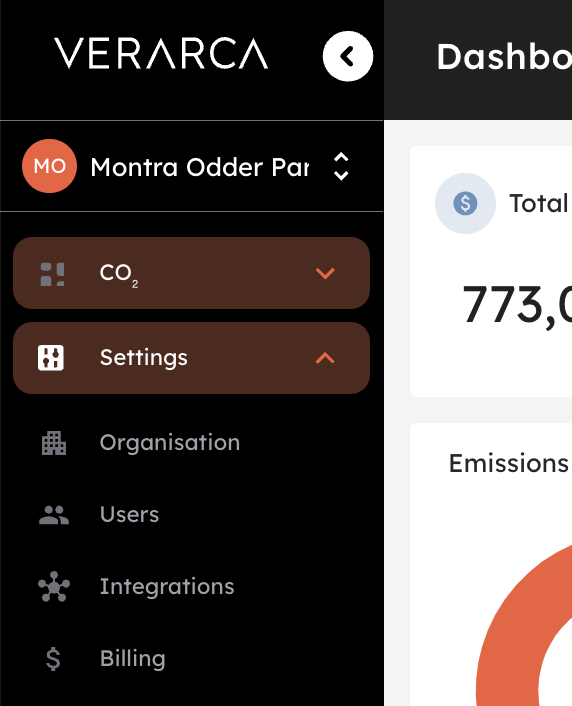Viewport: 572px width, 706px height.
Task: Collapse the Settings section chevron
Action: [x=325, y=358]
